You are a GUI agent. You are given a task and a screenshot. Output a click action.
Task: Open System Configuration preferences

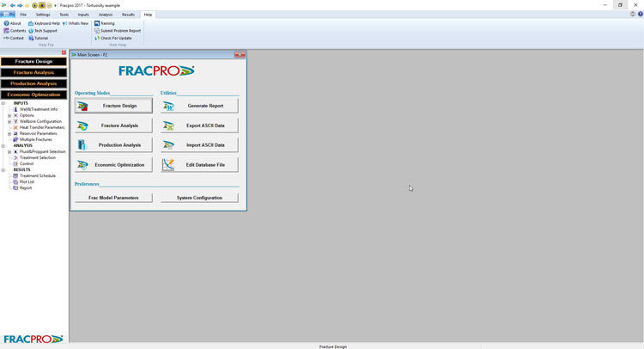(x=199, y=198)
